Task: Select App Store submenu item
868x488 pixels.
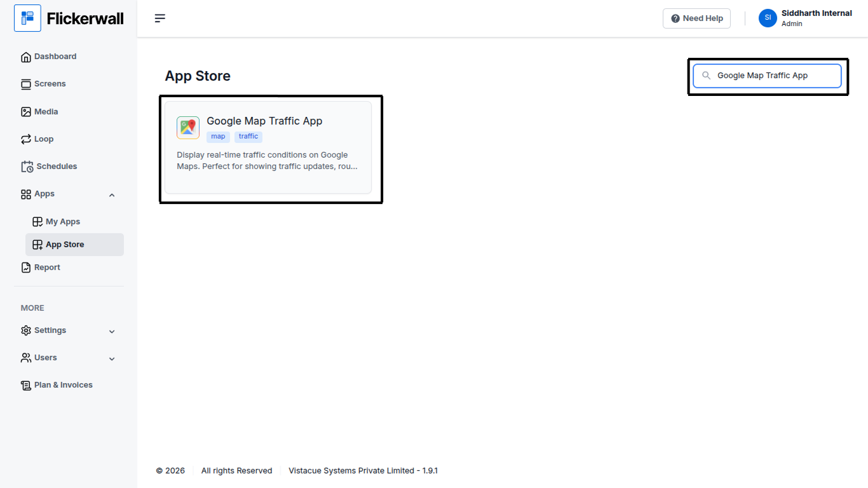Action: 74,245
